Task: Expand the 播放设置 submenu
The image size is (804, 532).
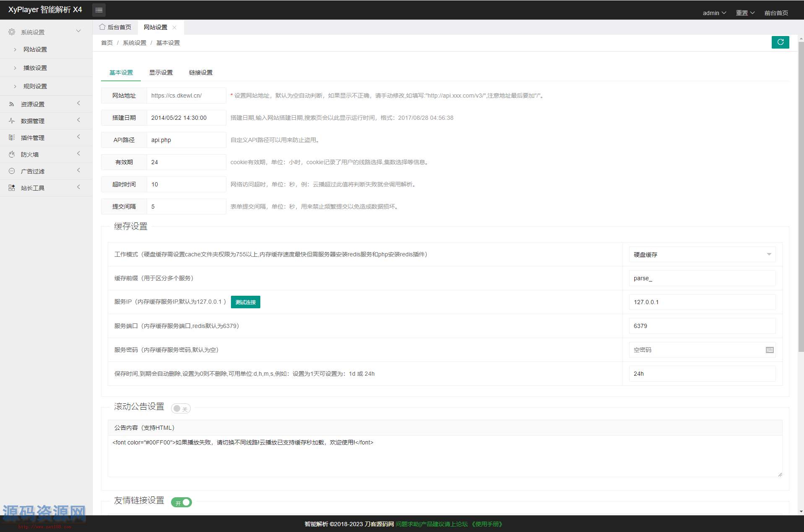Action: [x=35, y=67]
